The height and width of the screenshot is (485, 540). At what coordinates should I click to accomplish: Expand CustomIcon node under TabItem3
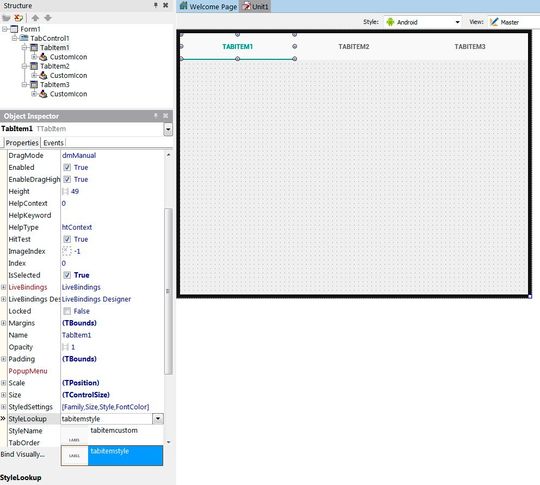(34, 94)
